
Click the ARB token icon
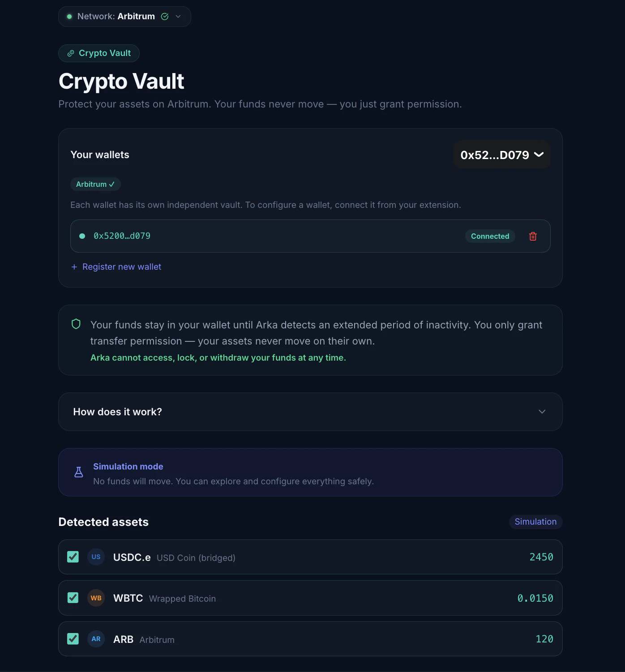click(96, 639)
